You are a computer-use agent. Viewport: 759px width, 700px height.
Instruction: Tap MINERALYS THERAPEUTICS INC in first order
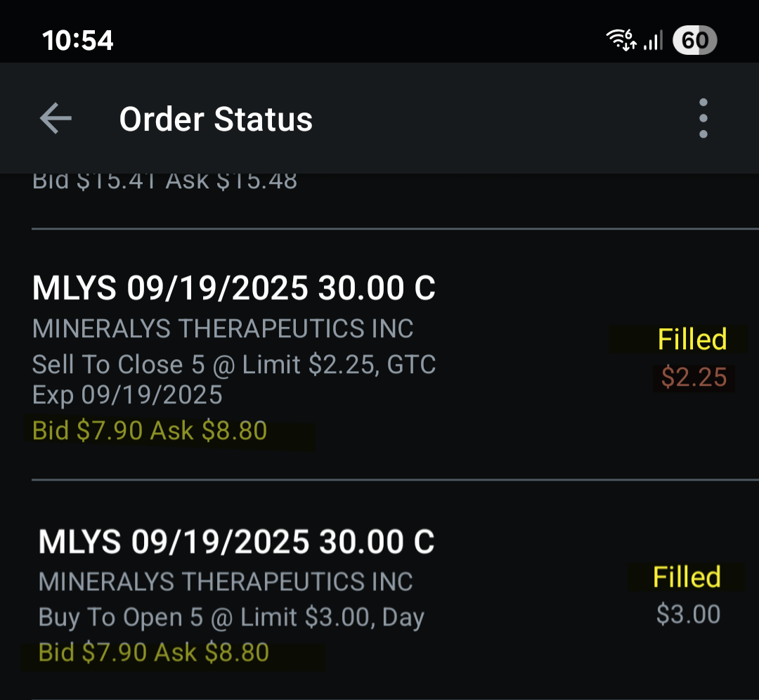click(x=223, y=329)
